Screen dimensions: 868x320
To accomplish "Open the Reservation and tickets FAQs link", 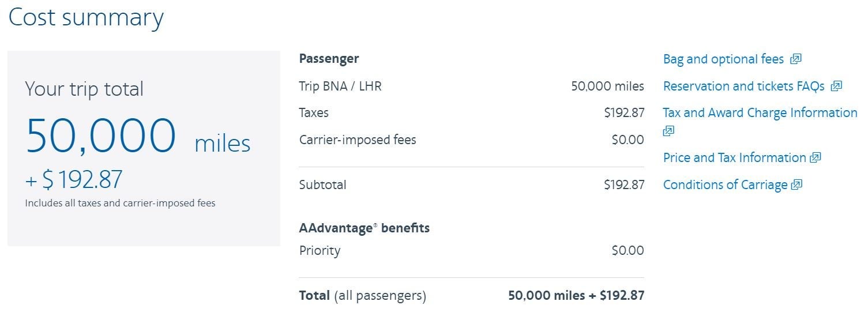I will [743, 86].
